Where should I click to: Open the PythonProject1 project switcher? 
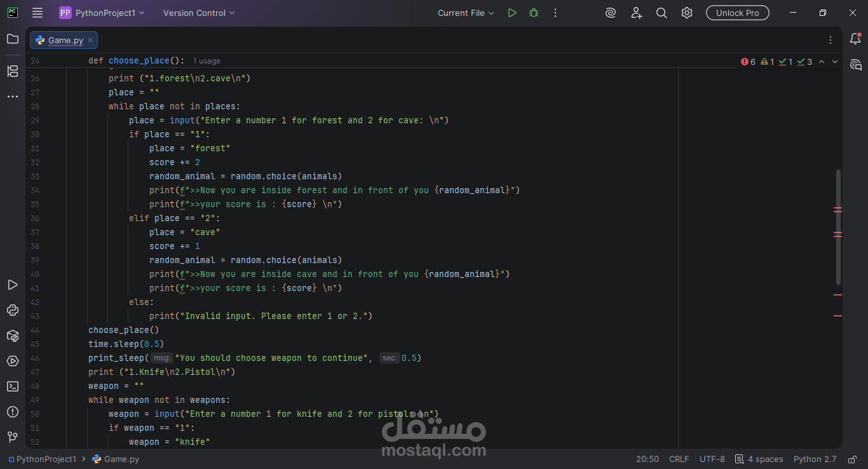click(x=102, y=12)
